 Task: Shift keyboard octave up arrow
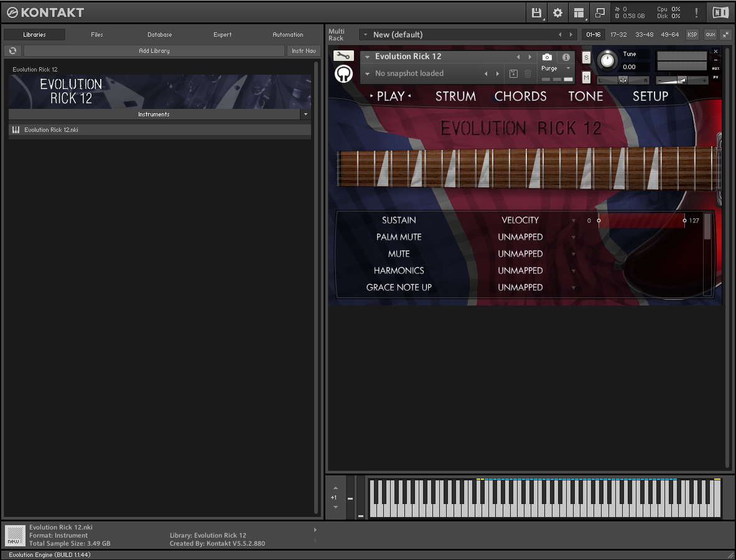pyautogui.click(x=335, y=488)
